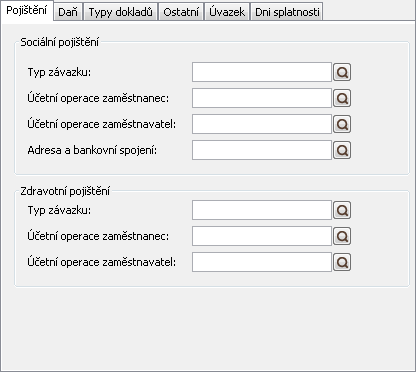Click health Účetní operace zaměstnanec input field
Image resolution: width=417 pixels, height=372 pixels.
tap(262, 236)
